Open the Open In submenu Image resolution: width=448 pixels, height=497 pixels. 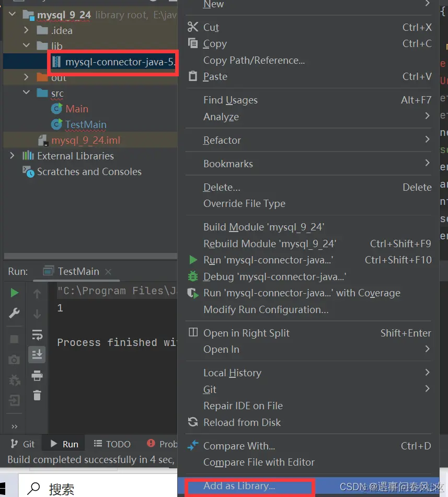tap(308, 349)
